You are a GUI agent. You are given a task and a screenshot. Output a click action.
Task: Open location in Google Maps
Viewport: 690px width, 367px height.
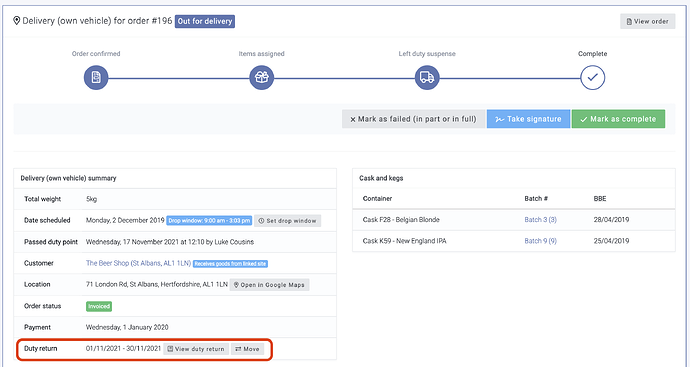[269, 285]
